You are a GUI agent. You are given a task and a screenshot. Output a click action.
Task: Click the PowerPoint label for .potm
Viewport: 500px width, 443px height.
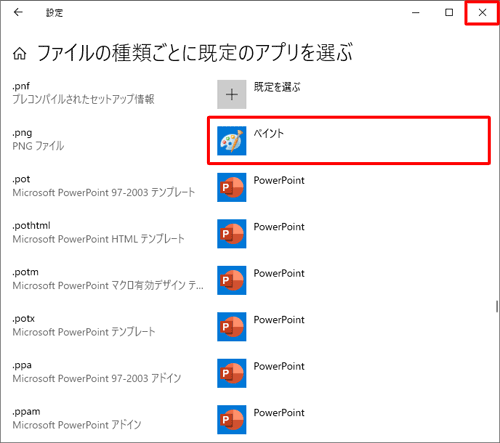(x=279, y=273)
